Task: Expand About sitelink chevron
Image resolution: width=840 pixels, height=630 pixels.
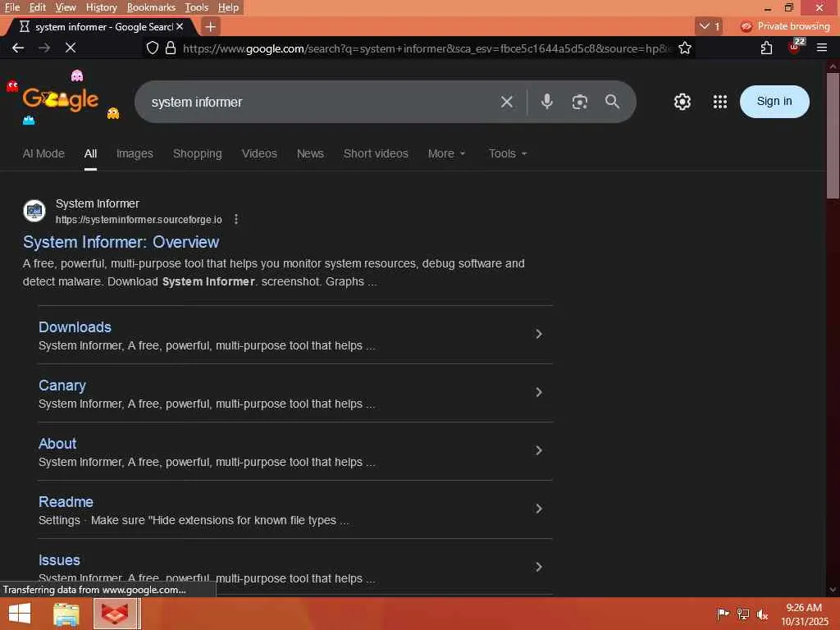Action: tap(539, 451)
